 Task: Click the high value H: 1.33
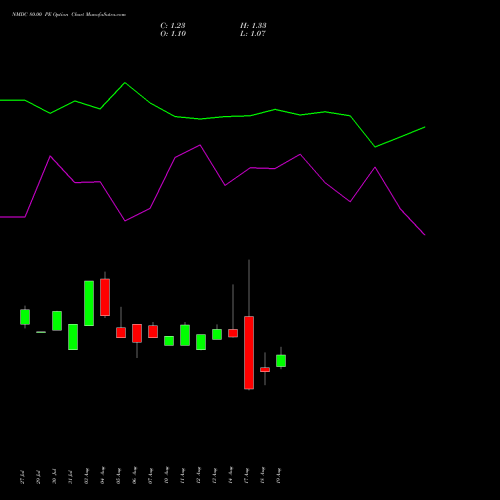(253, 26)
